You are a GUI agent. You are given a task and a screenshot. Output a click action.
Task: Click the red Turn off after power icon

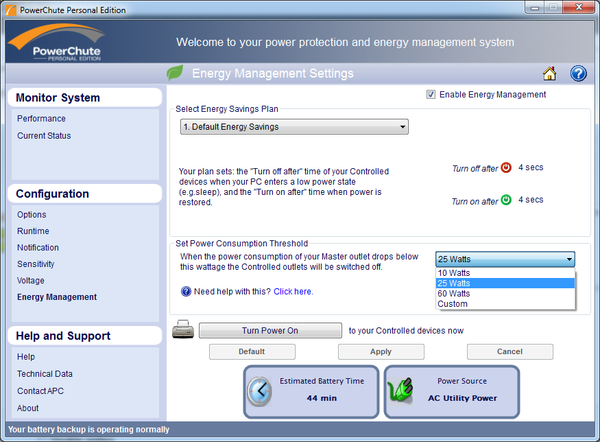coord(506,168)
